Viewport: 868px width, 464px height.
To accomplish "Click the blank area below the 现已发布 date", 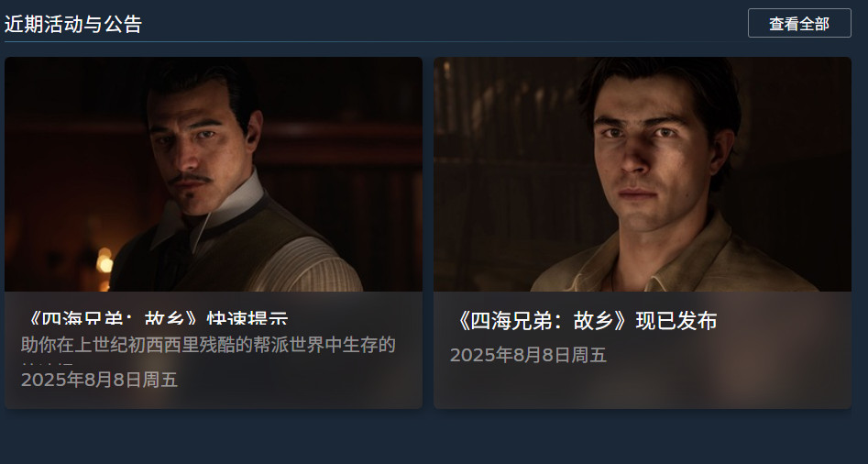I will [643, 388].
